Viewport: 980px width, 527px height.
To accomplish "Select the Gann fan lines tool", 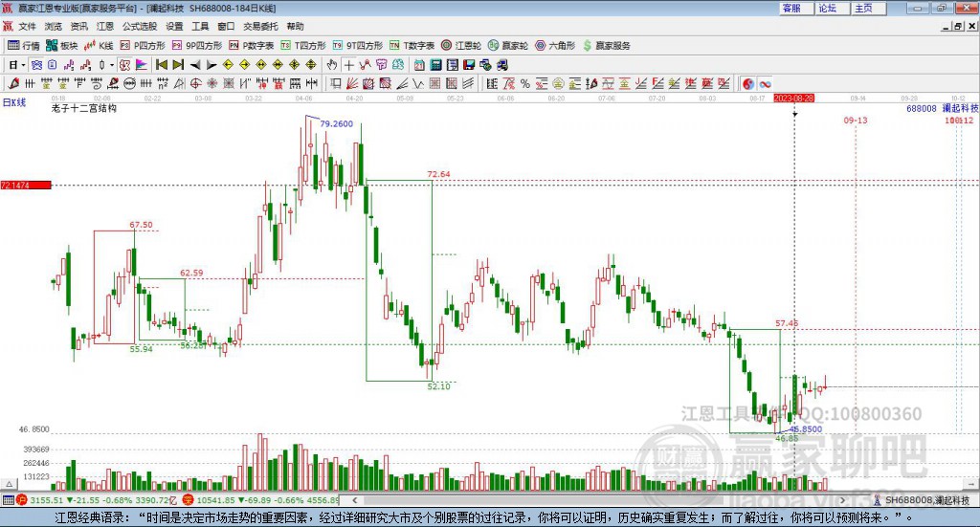I will (x=352, y=83).
